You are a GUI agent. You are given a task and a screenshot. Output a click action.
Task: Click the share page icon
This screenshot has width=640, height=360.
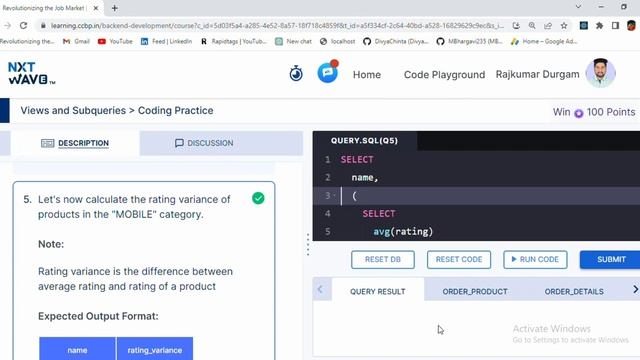[548, 25]
